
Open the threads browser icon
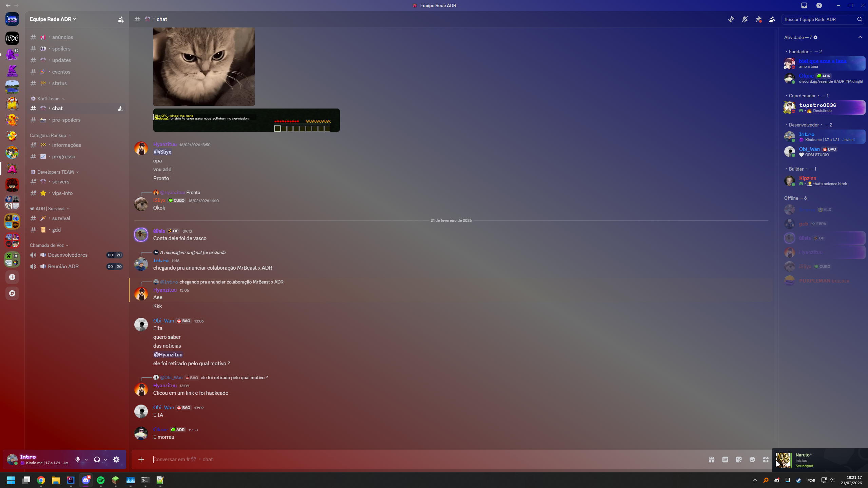(x=731, y=19)
